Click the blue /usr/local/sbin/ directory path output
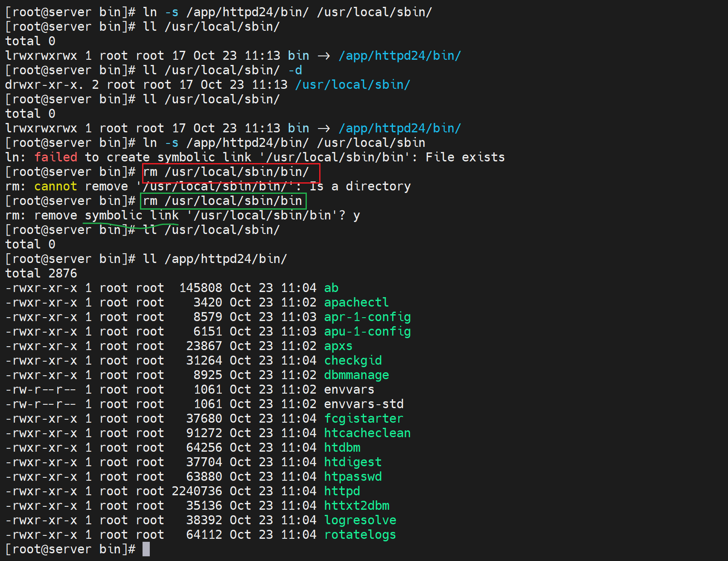728x561 pixels. 352,85
